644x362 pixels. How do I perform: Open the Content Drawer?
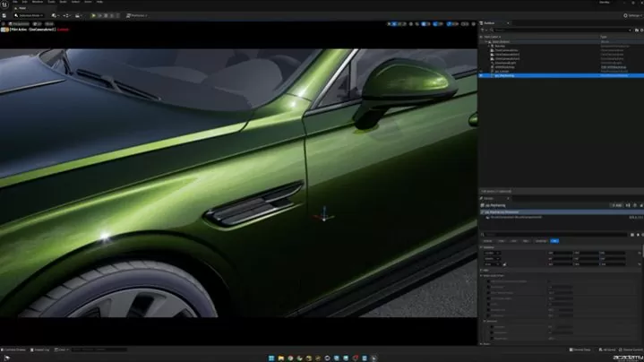coord(15,349)
